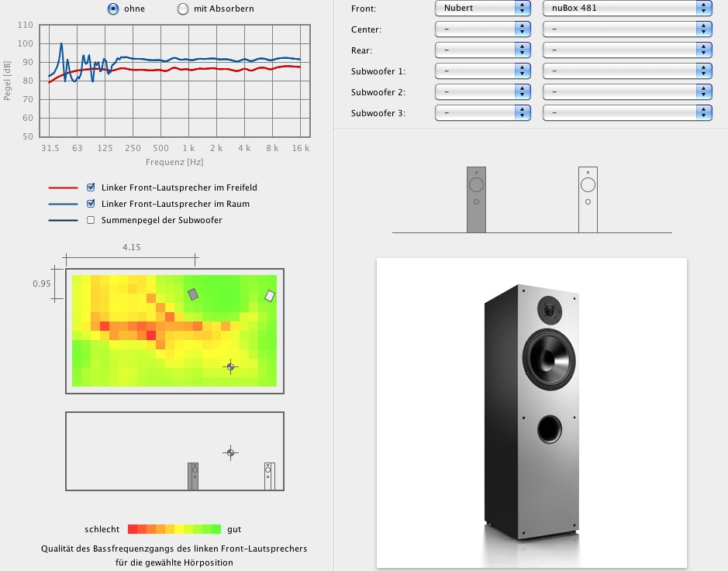
Task: Open the Front model dropdown showing nuBox 481
Action: (x=626, y=8)
